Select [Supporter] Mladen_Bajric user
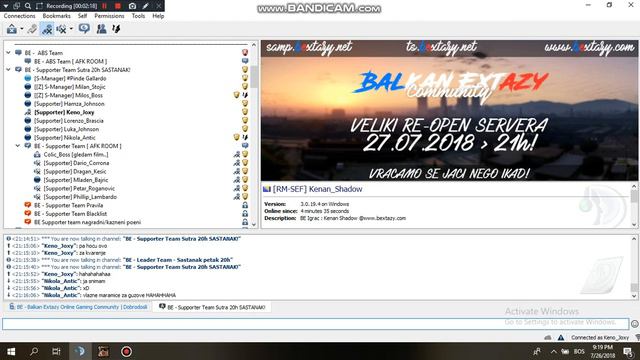The height and width of the screenshot is (360, 640). (76, 180)
